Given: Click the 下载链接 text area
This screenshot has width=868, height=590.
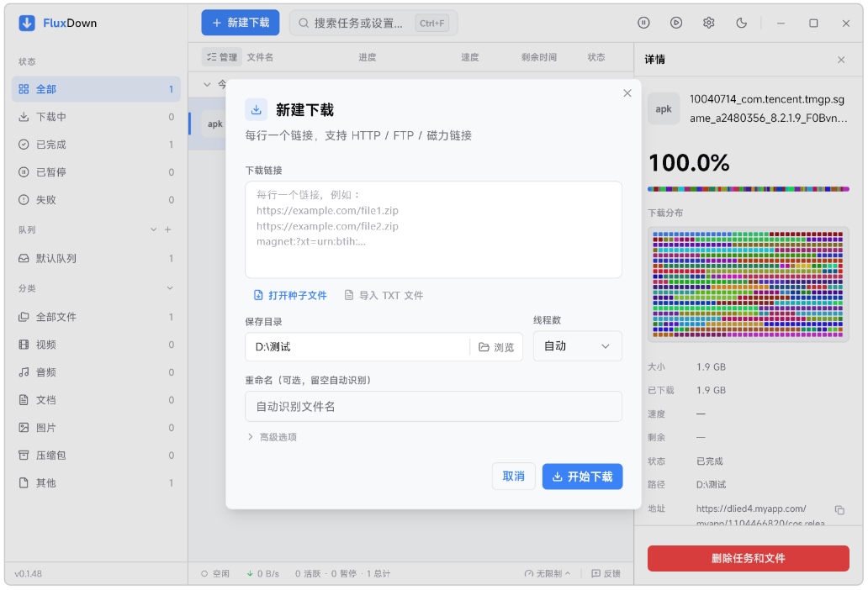Looking at the screenshot, I should [433, 229].
